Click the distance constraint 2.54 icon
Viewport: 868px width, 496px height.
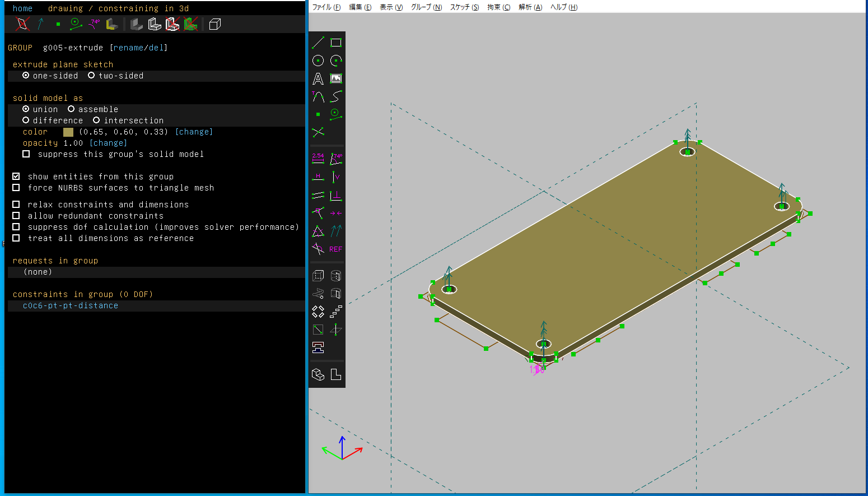click(318, 159)
